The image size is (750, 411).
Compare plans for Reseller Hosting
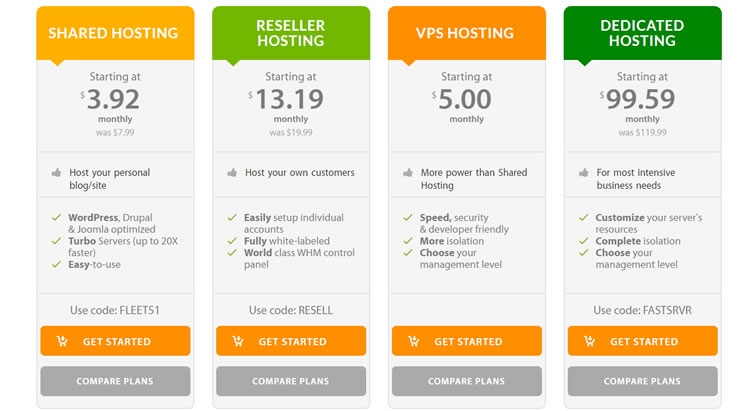click(x=291, y=381)
